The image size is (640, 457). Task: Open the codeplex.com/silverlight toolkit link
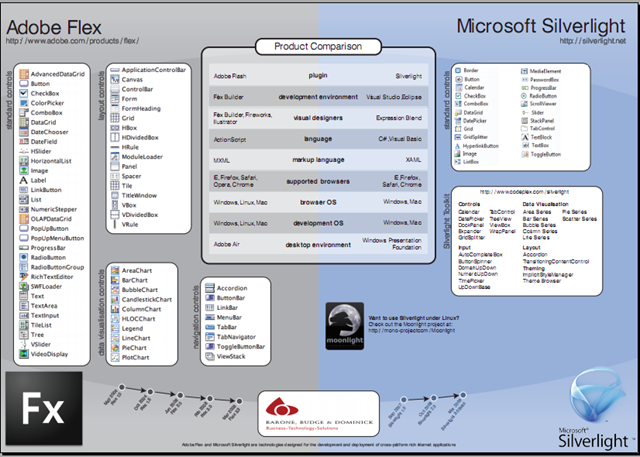pos(524,191)
